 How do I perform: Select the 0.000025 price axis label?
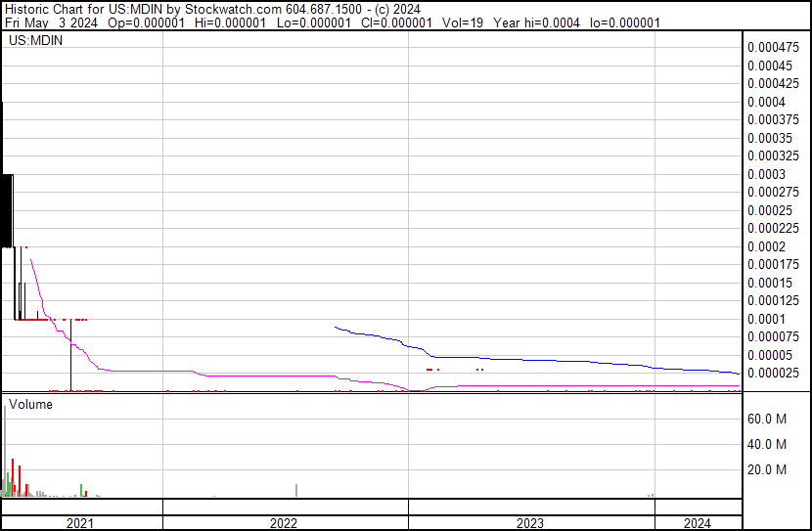tap(773, 374)
